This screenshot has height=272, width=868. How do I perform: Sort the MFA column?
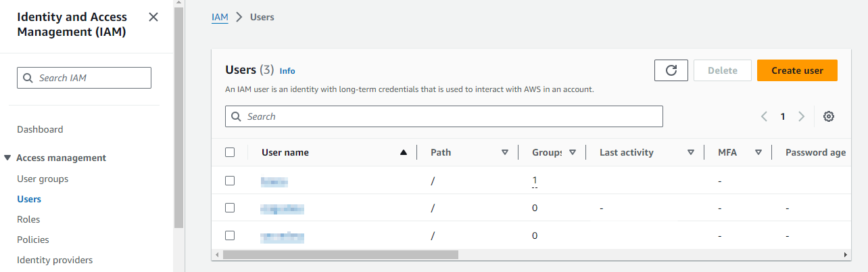pyautogui.click(x=758, y=152)
